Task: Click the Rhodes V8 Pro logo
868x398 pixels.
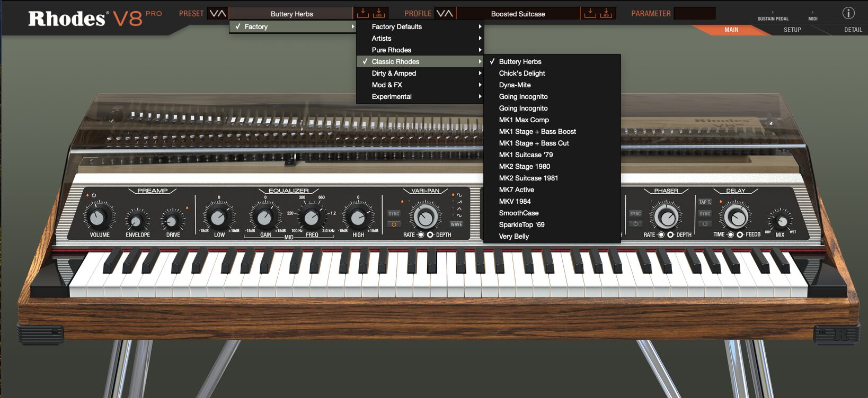Action: point(95,19)
